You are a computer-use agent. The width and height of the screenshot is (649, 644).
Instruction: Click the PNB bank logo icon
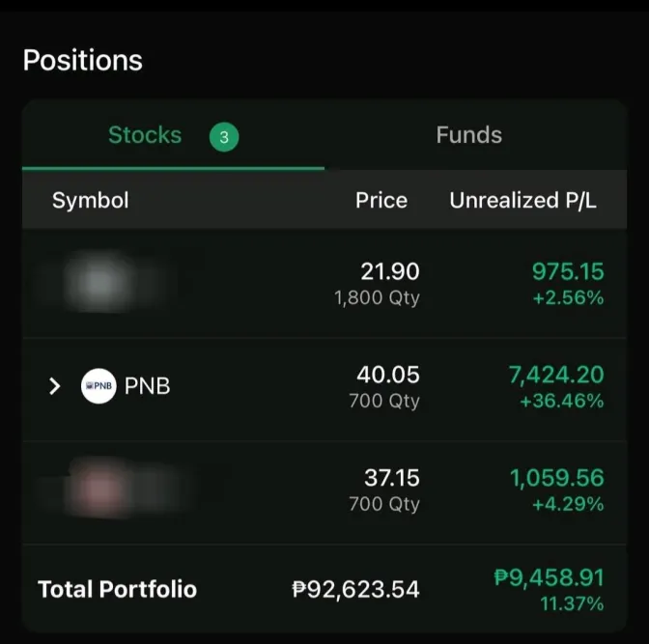click(98, 386)
